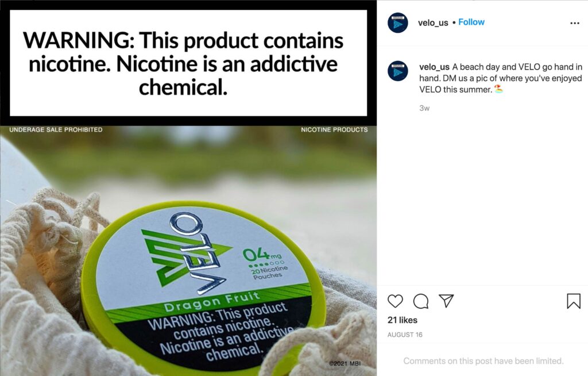The image size is (588, 376).
Task: Share post with paper plane icon
Action: [446, 301]
